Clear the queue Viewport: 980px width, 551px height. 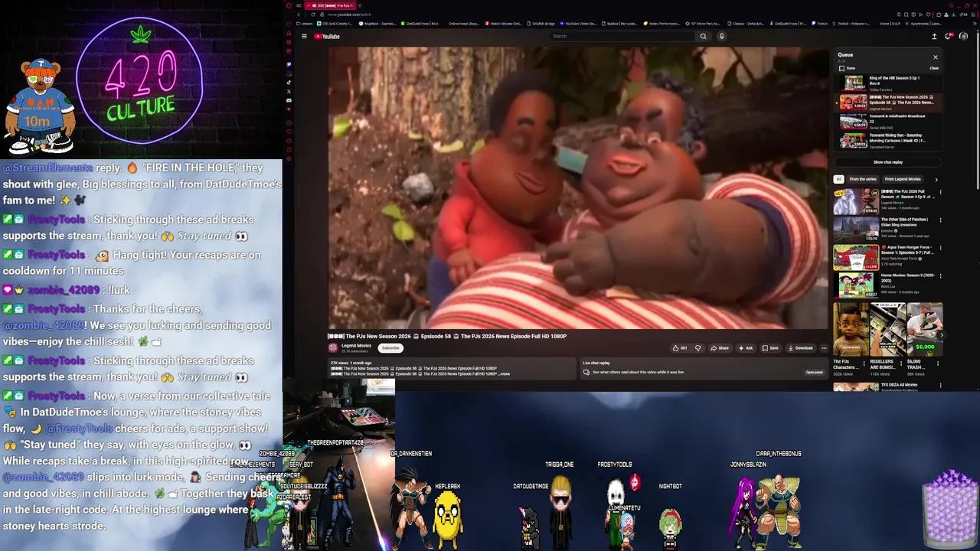point(934,68)
